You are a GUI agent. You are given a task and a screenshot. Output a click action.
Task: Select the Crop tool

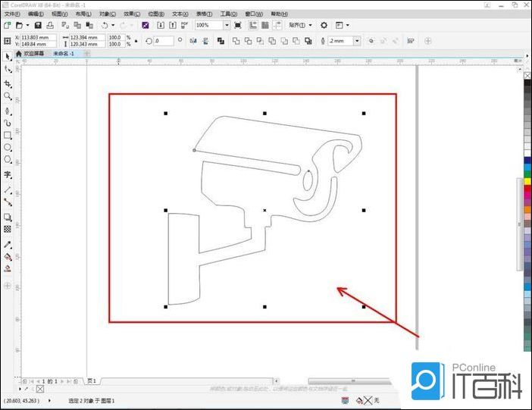pos(8,83)
